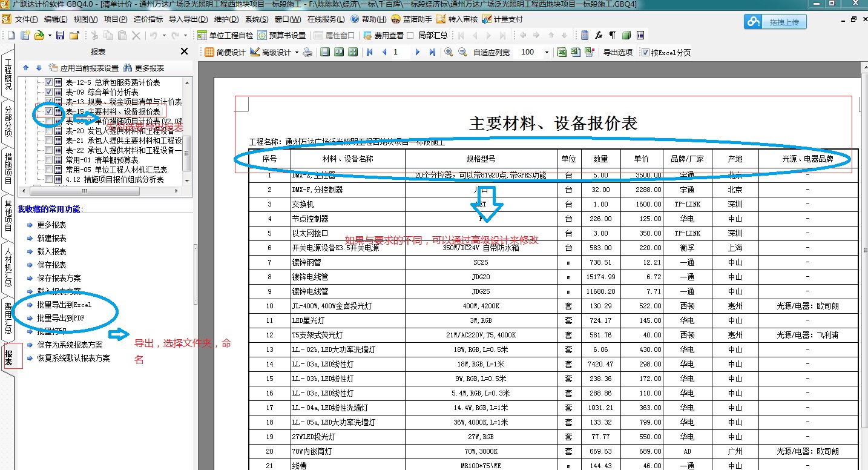Toggle 按Excel分页 checkbox

646,52
